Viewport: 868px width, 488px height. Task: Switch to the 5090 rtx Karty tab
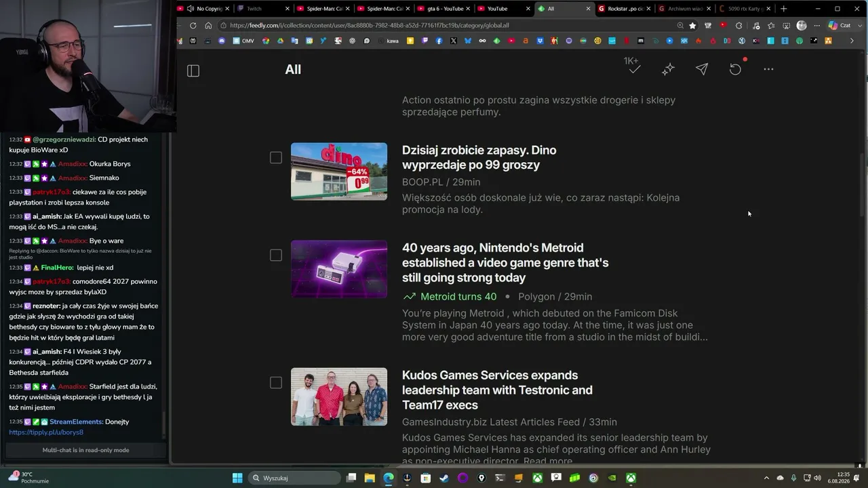[x=744, y=9]
